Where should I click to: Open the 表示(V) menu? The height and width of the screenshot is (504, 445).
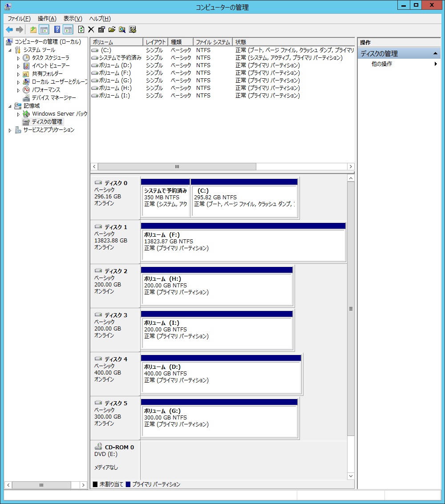73,19
